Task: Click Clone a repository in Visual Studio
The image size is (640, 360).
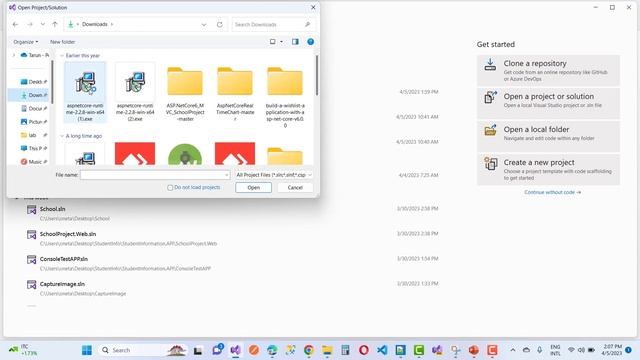Action: [548, 71]
